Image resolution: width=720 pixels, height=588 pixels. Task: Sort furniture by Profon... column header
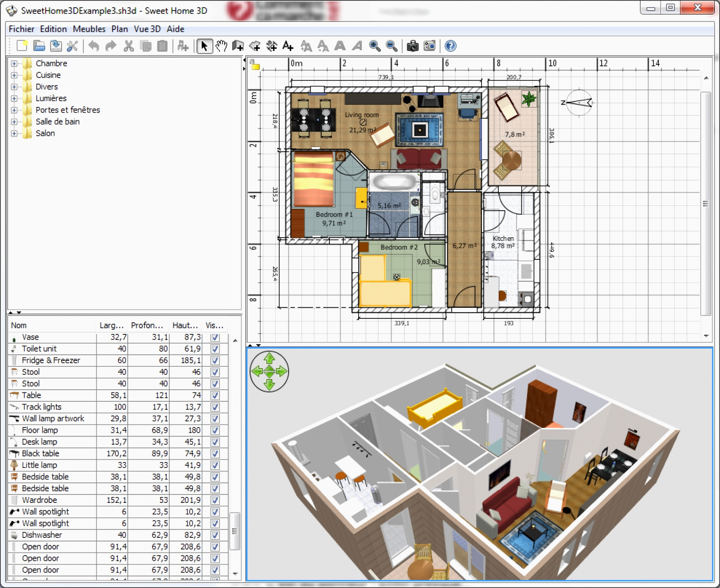click(148, 325)
